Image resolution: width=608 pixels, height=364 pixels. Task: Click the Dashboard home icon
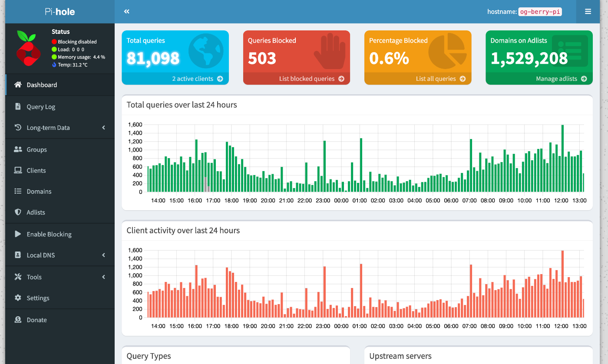coord(18,85)
